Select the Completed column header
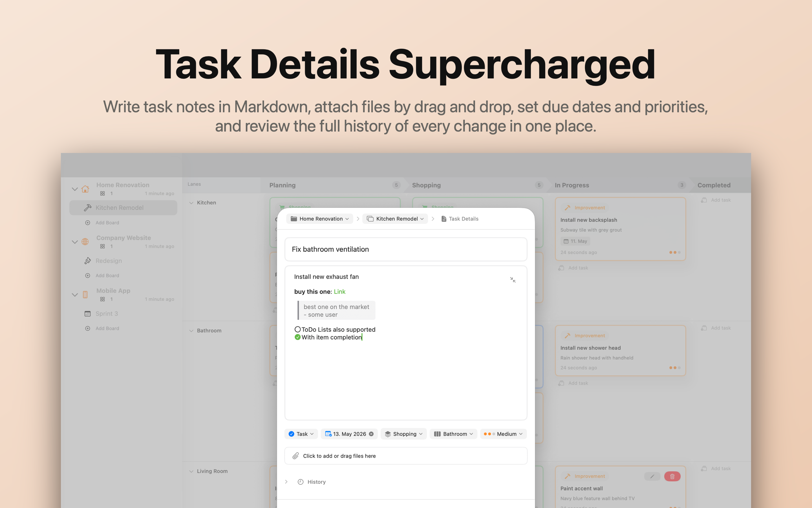This screenshot has height=508, width=812. tap(714, 185)
